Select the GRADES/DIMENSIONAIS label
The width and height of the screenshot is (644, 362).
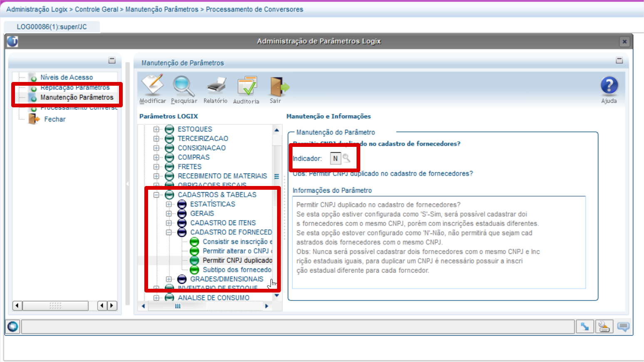click(227, 279)
